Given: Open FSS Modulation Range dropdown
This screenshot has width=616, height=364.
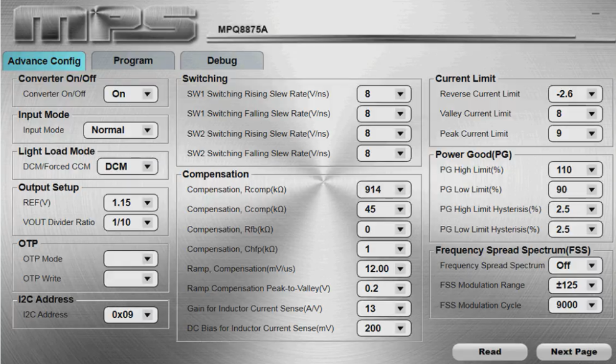Looking at the screenshot, I should 575,285.
